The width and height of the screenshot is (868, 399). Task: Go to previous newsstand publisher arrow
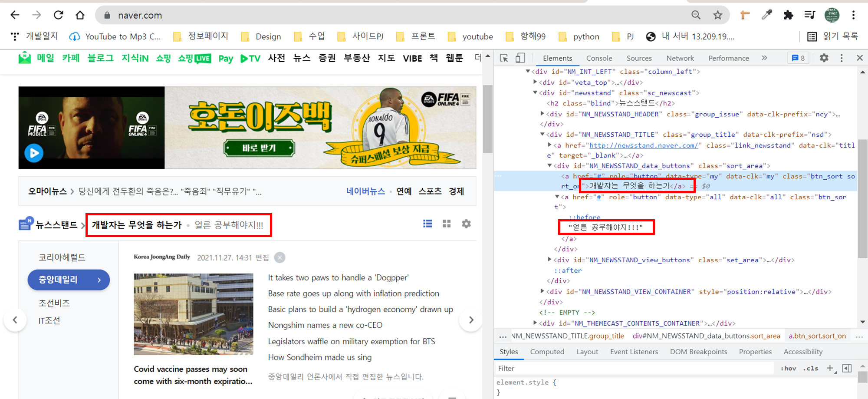click(15, 320)
